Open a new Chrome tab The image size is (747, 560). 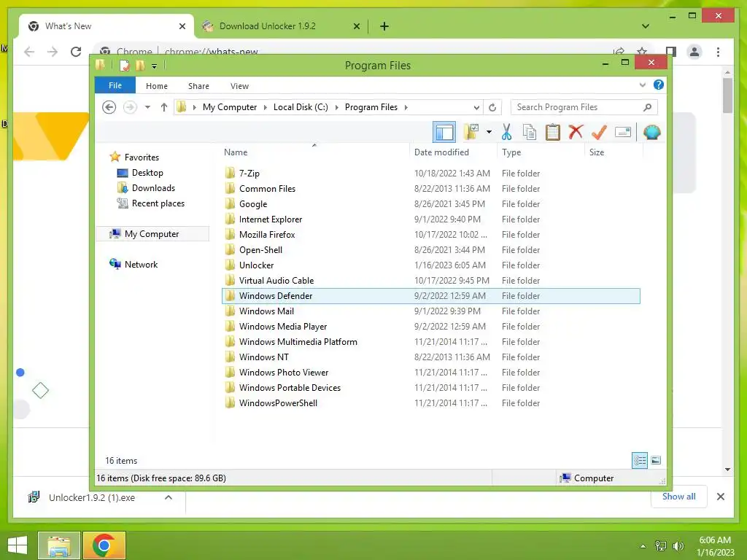tap(384, 26)
